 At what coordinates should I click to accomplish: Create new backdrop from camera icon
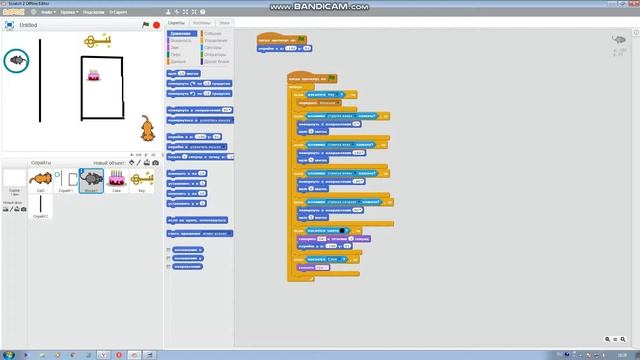click(x=24, y=209)
